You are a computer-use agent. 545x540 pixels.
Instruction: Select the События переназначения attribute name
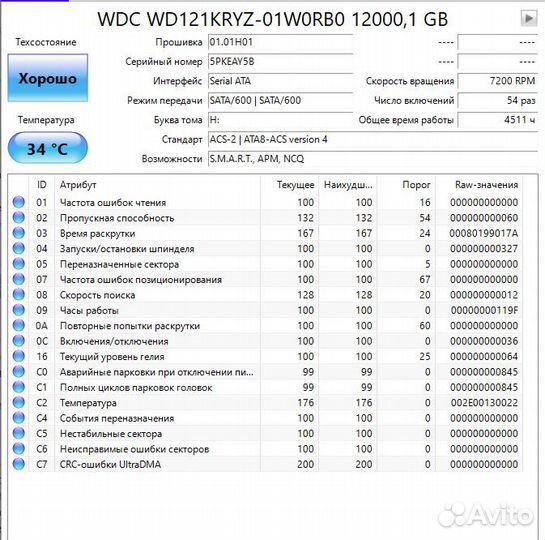click(117, 418)
